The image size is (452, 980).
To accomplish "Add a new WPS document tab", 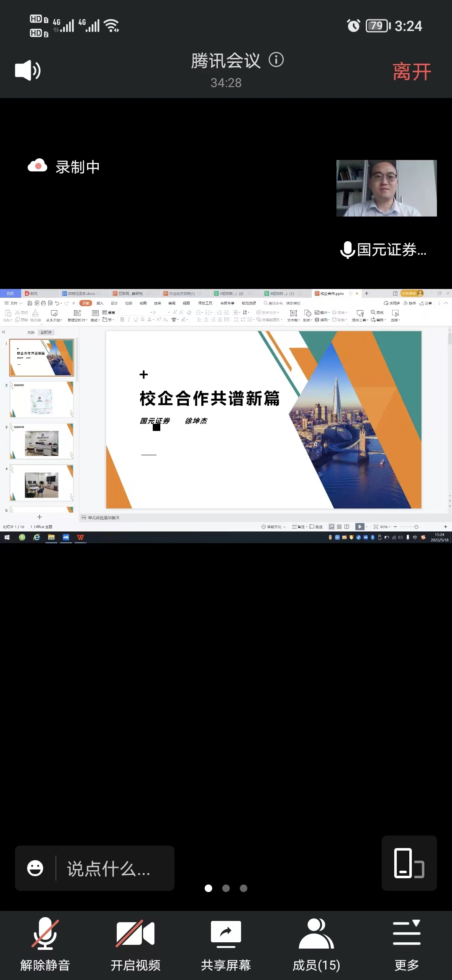I will 367,294.
